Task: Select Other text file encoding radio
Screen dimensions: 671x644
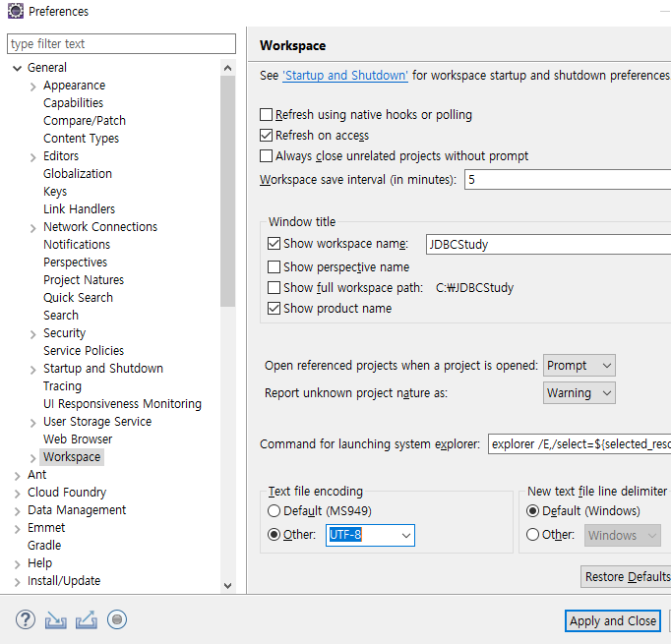Action: 274,535
